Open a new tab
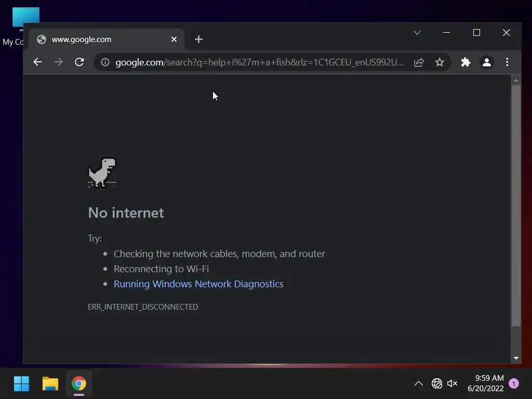 point(198,39)
